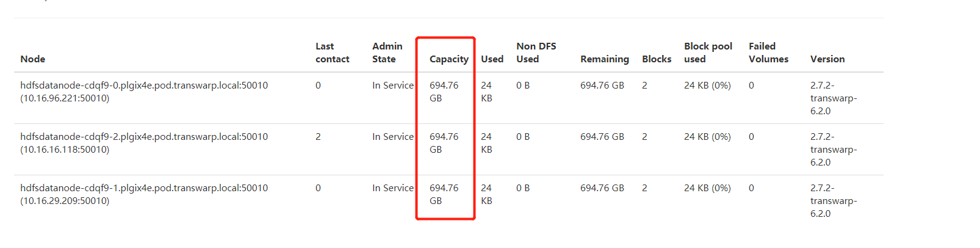Select the Failed Volumes column header
Screen dimensions: 980x248
pos(768,53)
